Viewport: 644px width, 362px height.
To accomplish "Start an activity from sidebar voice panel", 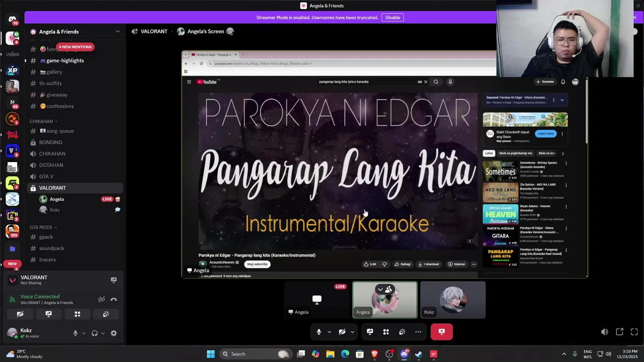I will pos(77,314).
